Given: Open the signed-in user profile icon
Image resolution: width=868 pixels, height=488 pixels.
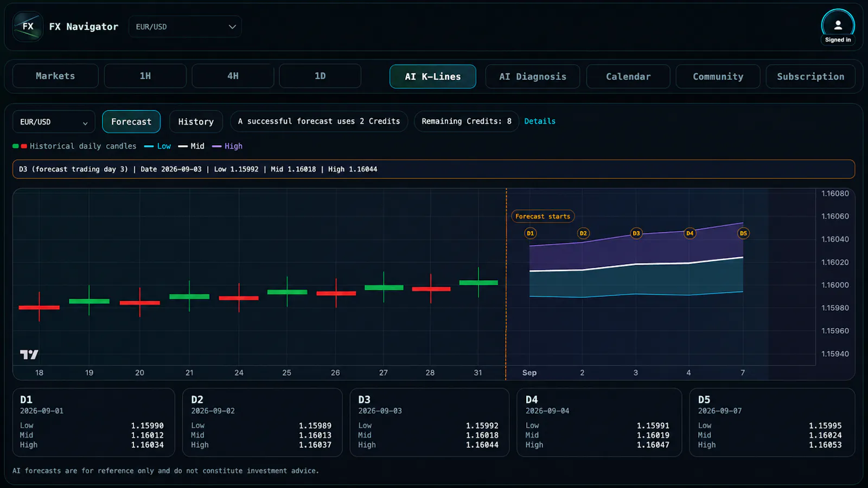Looking at the screenshot, I should pyautogui.click(x=838, y=25).
